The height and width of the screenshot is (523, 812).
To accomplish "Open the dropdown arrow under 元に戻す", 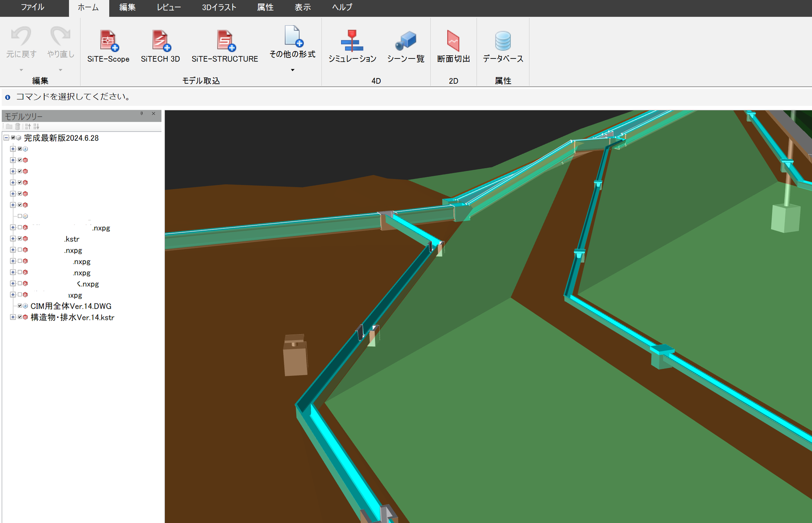I will (x=21, y=70).
